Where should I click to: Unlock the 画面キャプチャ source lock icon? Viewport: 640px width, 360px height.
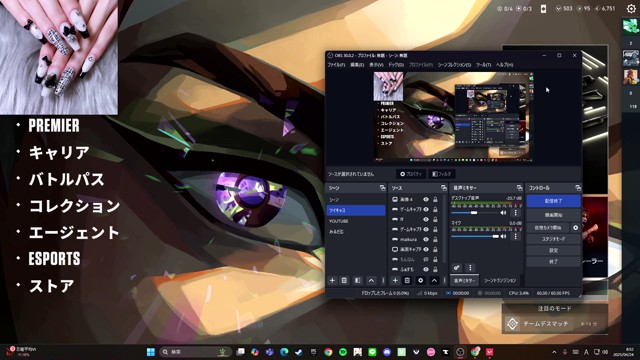tap(435, 249)
